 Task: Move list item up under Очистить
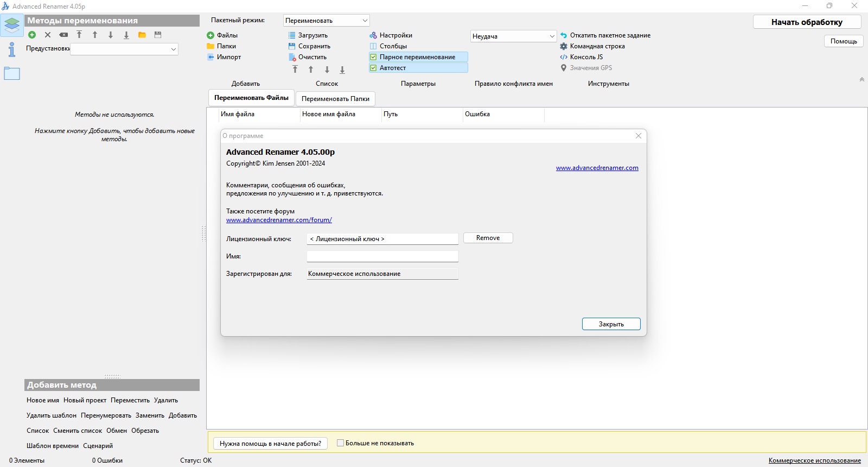click(x=311, y=70)
